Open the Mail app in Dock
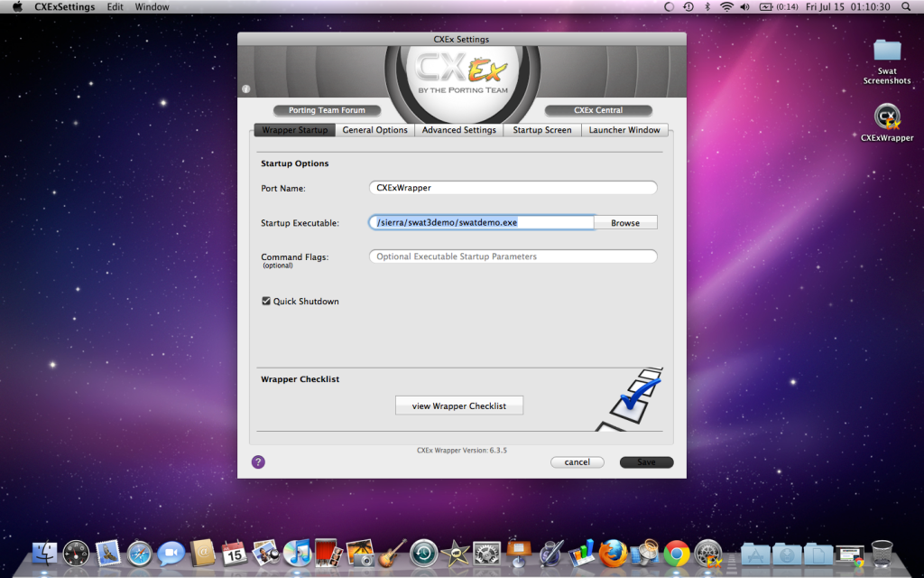The height and width of the screenshot is (578, 924). point(108,554)
